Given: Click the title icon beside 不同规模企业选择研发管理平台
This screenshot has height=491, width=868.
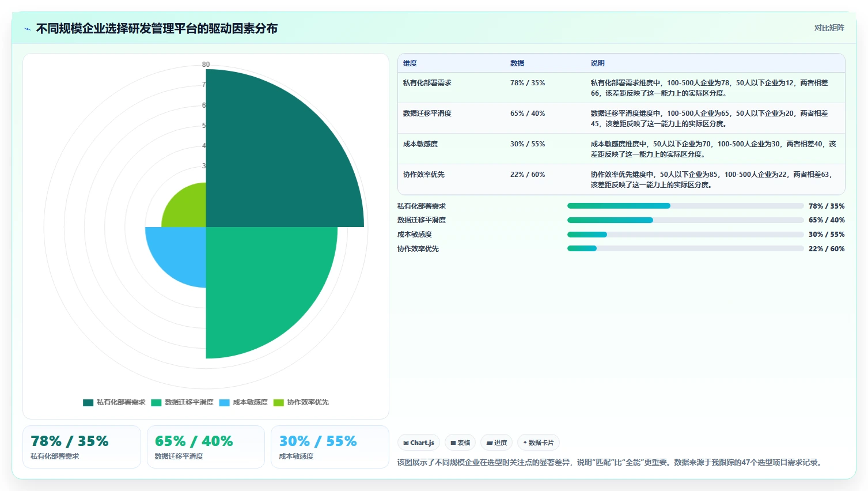Looking at the screenshot, I should [x=27, y=29].
